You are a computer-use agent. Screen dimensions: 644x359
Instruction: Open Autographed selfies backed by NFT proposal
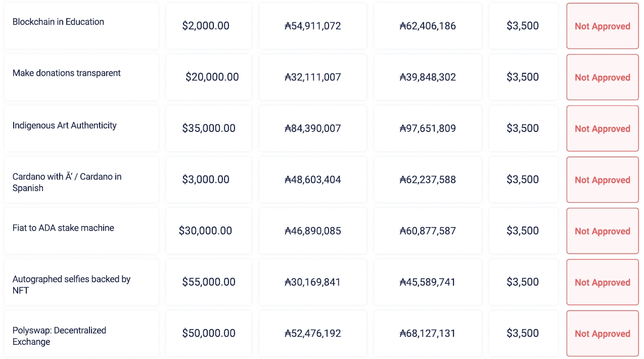71,284
